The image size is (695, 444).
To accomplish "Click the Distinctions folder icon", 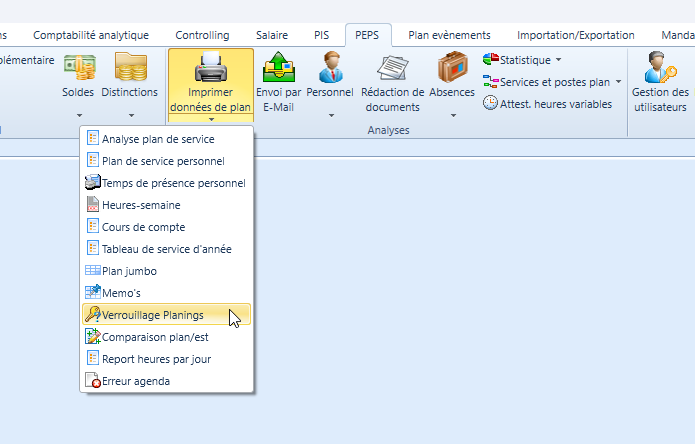I will click(x=130, y=66).
